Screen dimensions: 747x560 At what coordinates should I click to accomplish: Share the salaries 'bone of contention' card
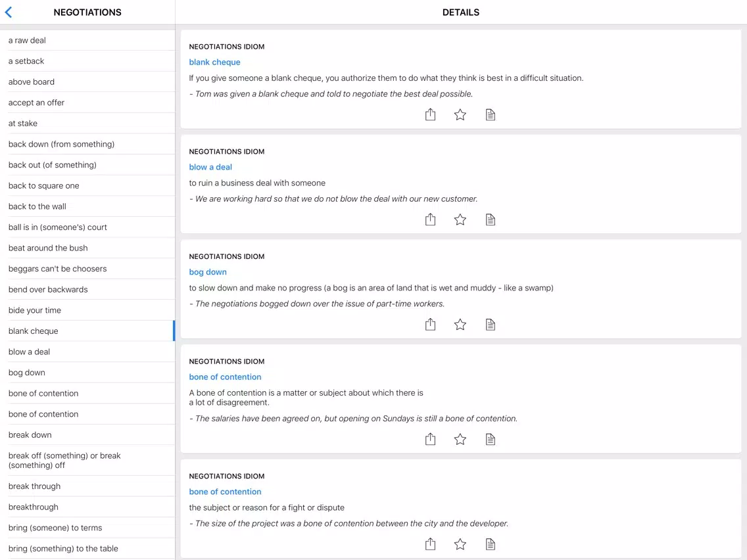coord(430,439)
